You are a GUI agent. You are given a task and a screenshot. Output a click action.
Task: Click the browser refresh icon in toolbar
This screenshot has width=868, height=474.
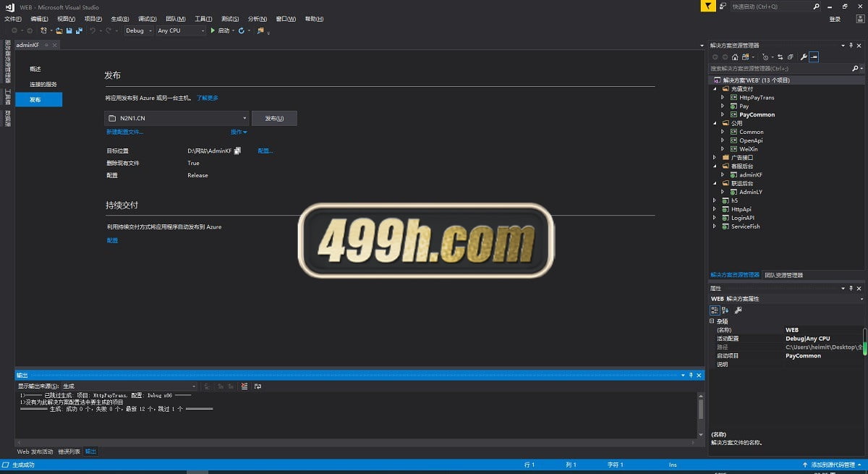(242, 30)
